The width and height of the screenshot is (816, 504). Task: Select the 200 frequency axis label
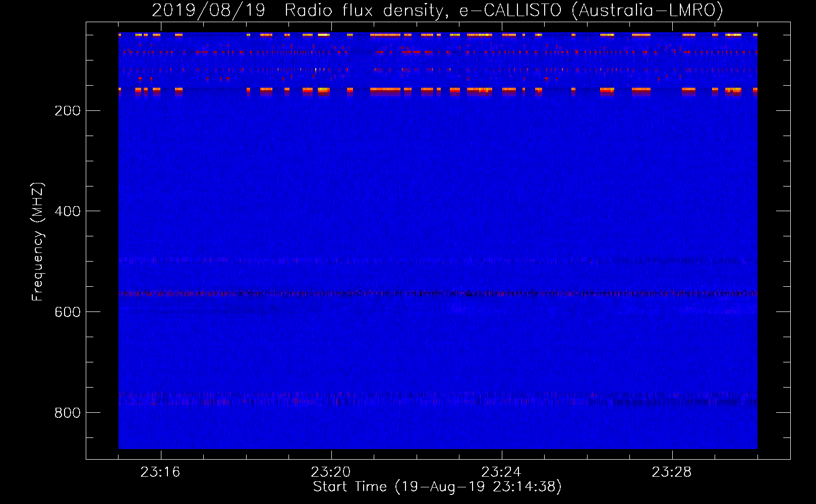point(68,111)
